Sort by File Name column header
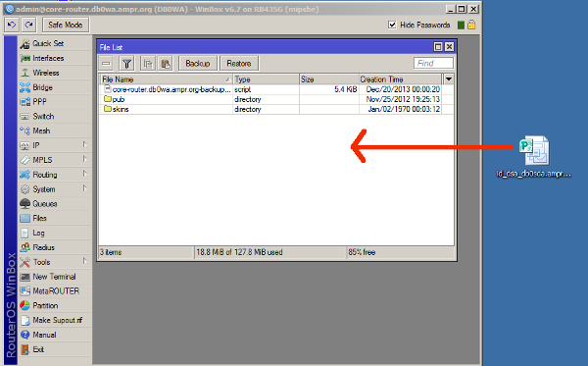 click(167, 79)
